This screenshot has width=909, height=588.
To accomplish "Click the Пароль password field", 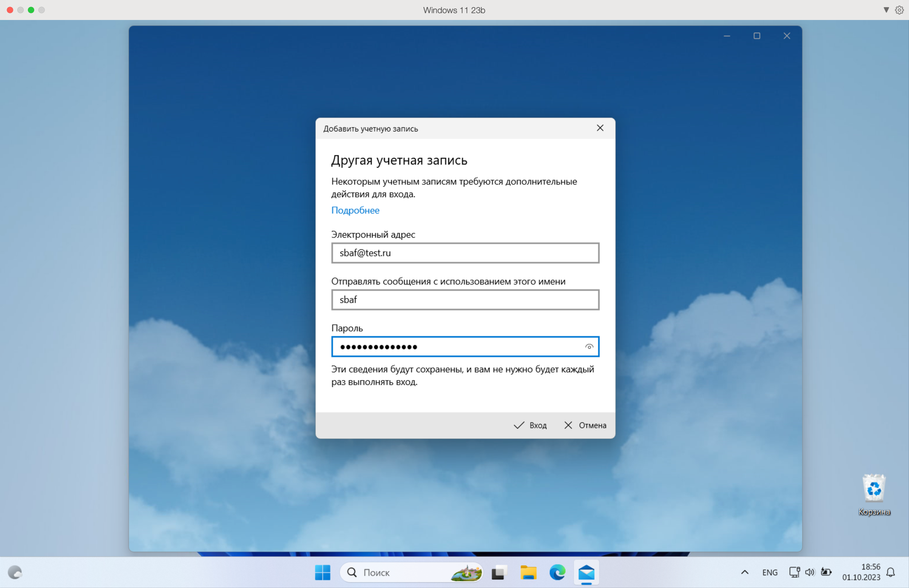I will coord(465,347).
